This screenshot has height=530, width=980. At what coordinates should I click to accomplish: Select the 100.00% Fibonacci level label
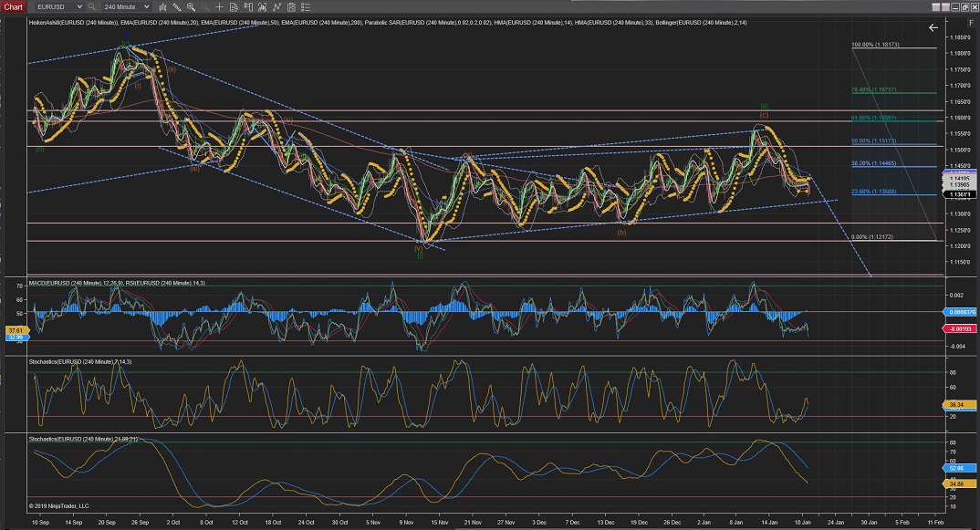873,45
